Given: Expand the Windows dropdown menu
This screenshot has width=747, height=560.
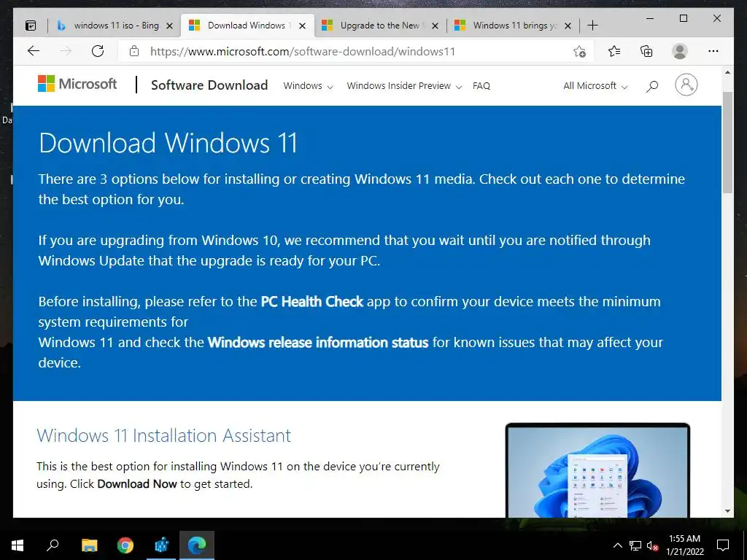Looking at the screenshot, I should click(309, 86).
